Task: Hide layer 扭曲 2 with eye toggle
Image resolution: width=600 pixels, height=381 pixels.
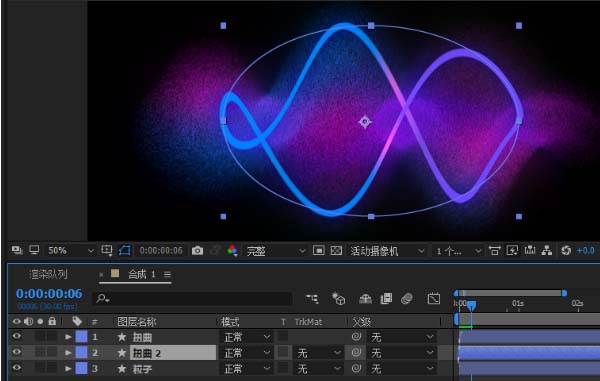Action: click(16, 352)
